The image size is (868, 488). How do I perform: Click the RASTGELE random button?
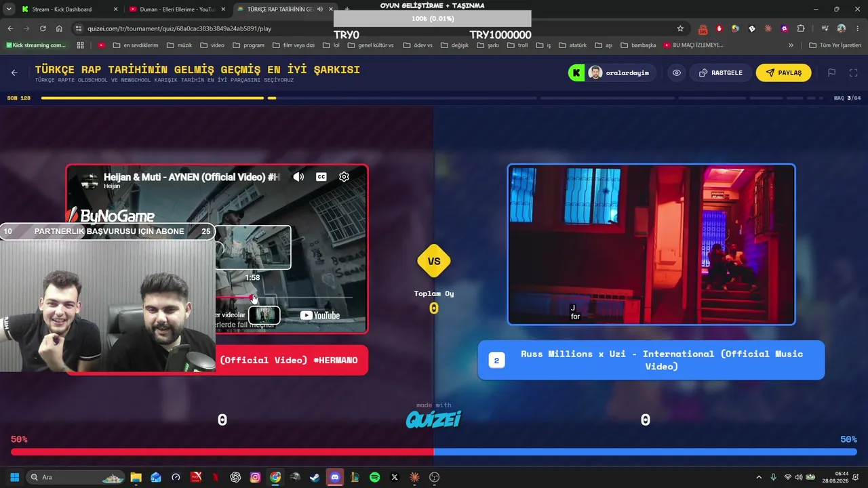point(721,73)
